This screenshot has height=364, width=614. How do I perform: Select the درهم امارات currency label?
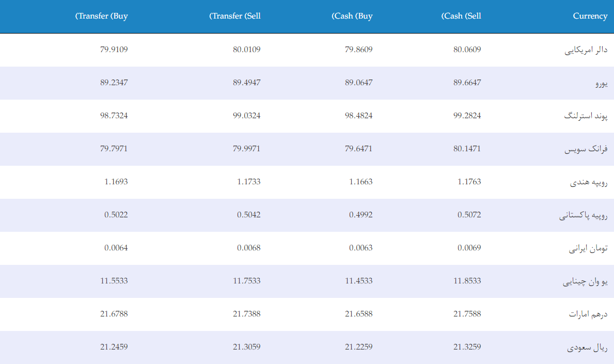point(588,314)
